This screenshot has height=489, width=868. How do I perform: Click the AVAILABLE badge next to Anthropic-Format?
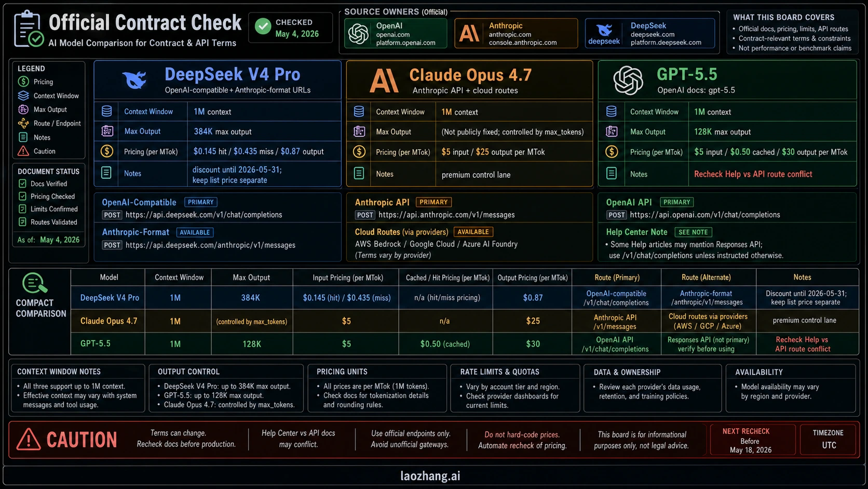(195, 232)
